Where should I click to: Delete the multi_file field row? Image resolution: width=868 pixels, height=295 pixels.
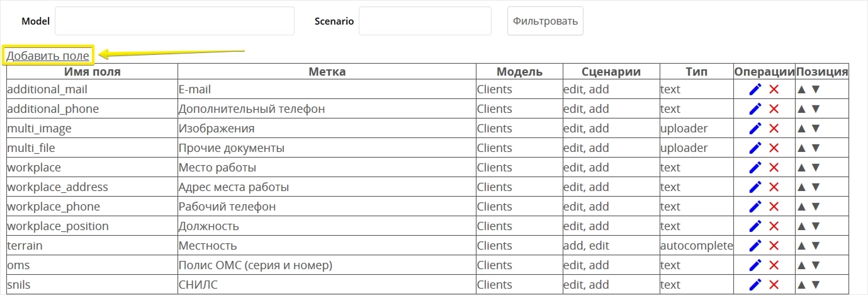[774, 148]
